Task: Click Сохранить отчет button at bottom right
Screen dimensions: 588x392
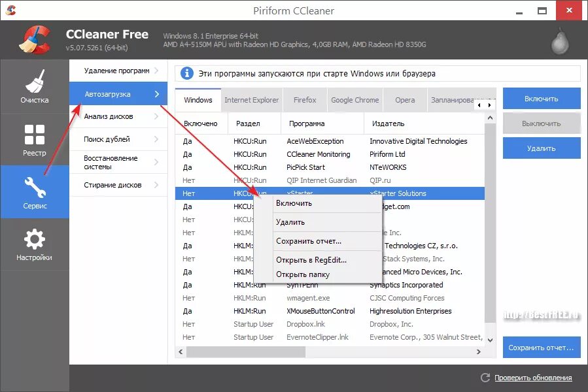Action: [542, 348]
